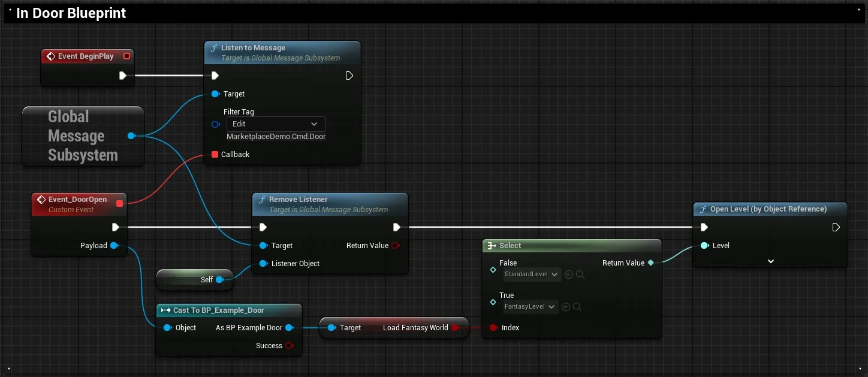Viewport: 868px width, 377px height.
Task: Select the Load Fantasy World node
Action: (x=393, y=328)
